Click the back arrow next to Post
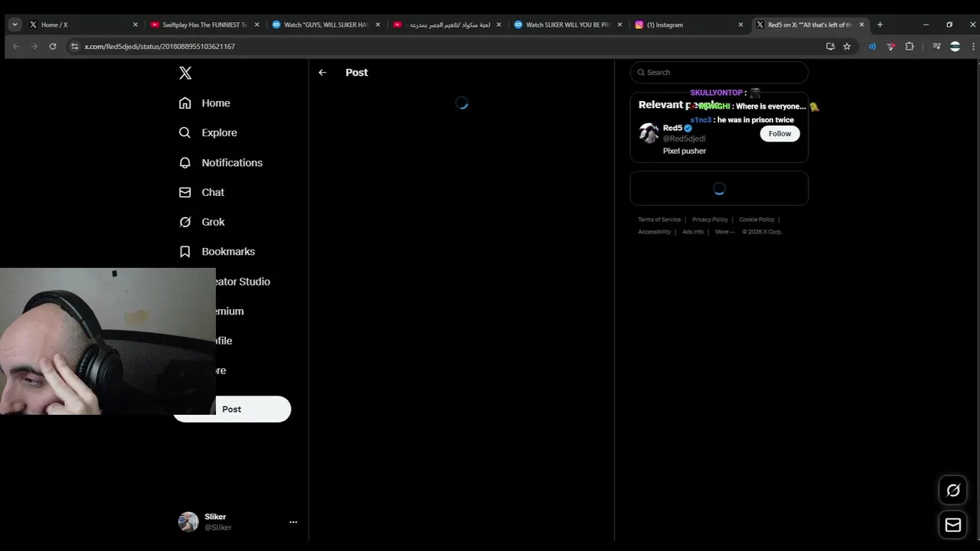Viewport: 980px width, 551px height. 322,72
